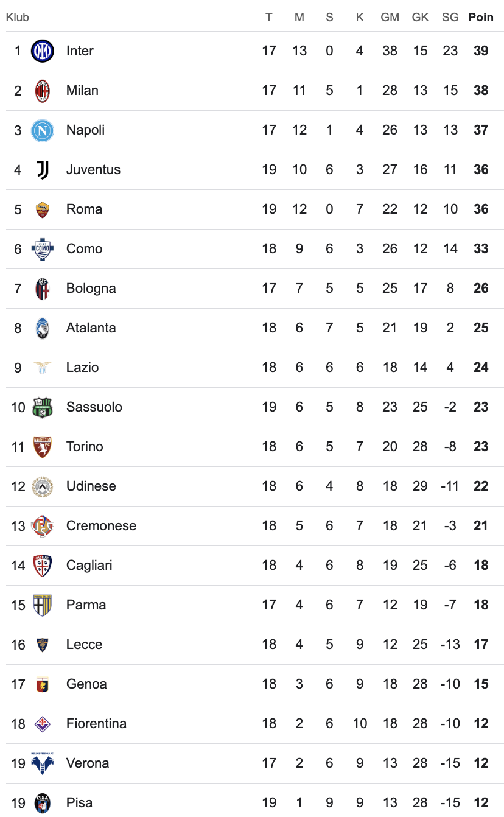Select the Bologna crest icon
Image resolution: width=504 pixels, height=817 pixels.
[43, 289]
